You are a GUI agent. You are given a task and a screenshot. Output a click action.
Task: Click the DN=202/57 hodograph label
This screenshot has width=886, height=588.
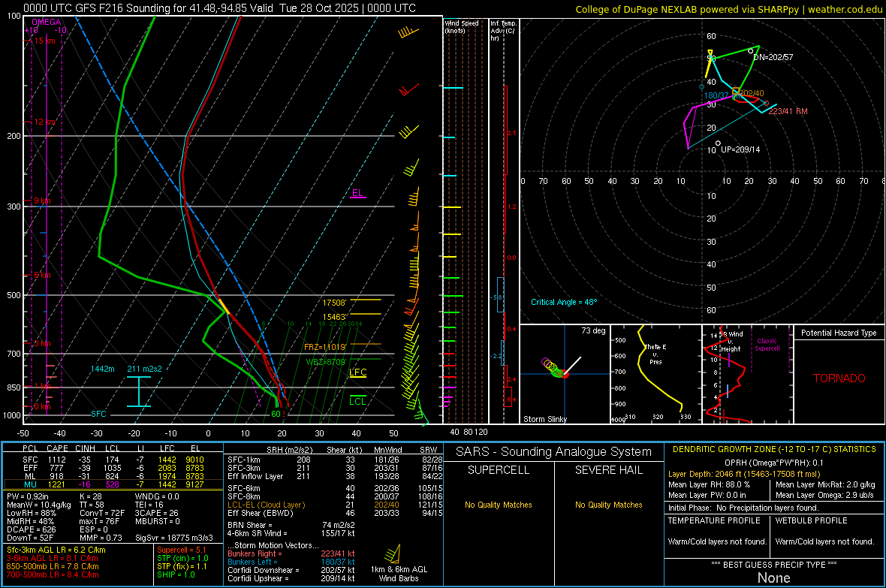pos(773,57)
